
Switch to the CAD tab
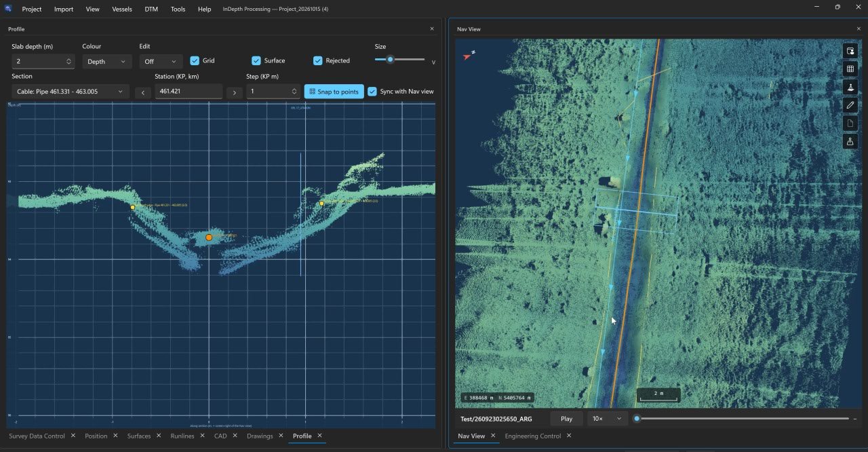coord(220,436)
